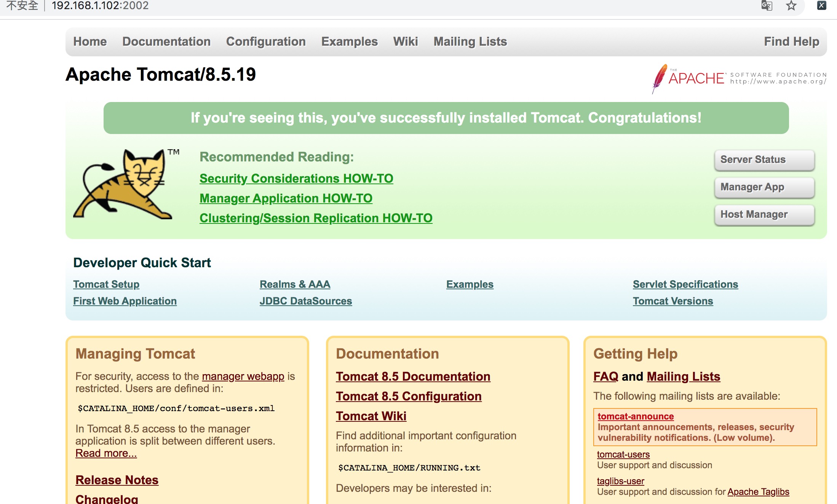
Task: Follow the Tomcat Setup link
Action: pos(106,284)
